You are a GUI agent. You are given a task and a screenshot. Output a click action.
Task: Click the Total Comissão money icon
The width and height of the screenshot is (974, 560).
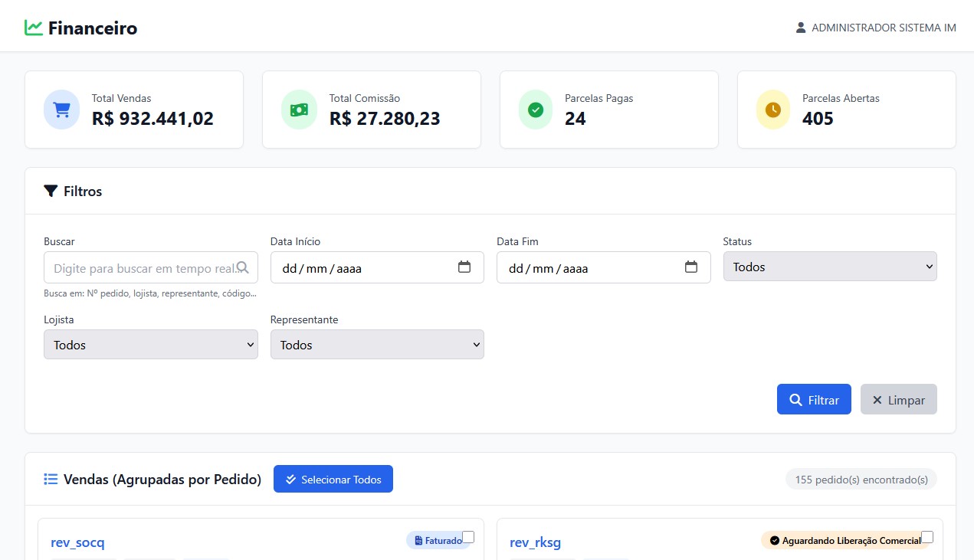coord(299,110)
